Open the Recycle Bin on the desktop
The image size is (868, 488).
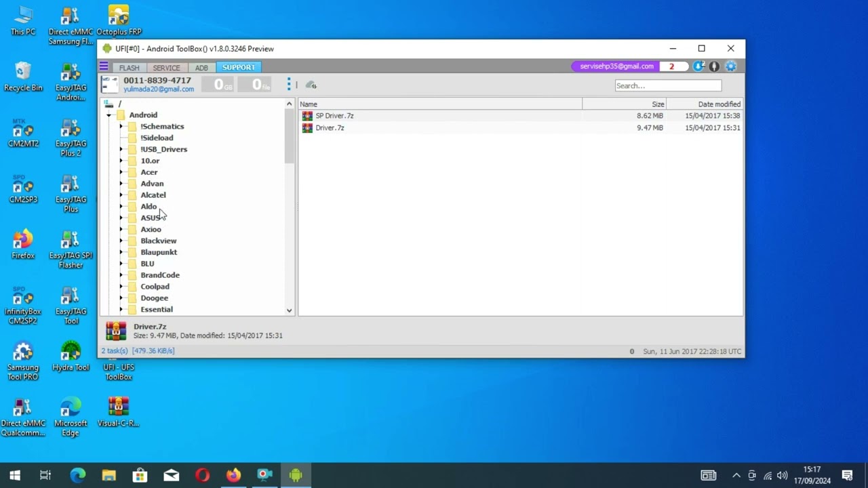click(23, 77)
